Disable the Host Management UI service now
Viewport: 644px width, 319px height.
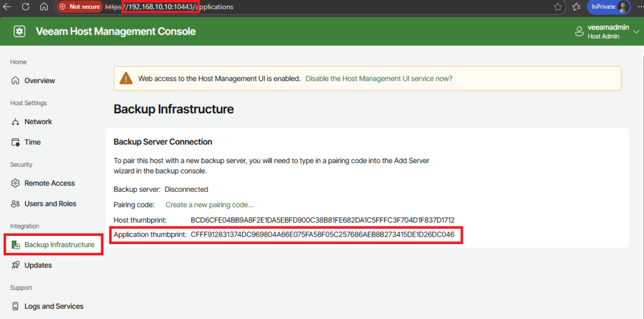click(x=379, y=79)
